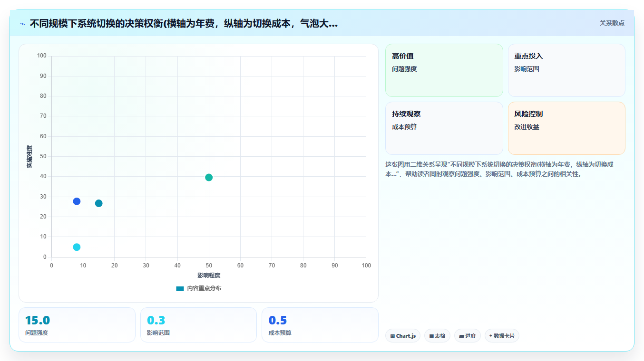Click the 15.0 问题强度 stat card
The image size is (644, 361).
point(77,325)
